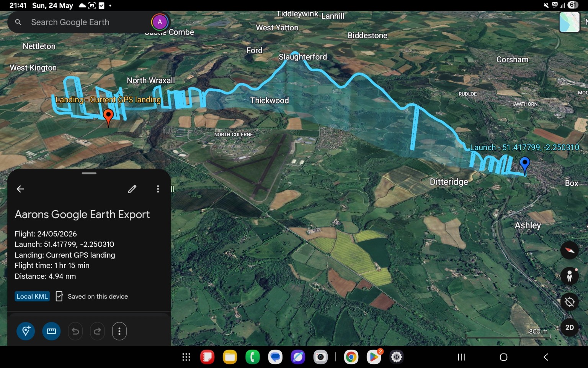Open the green Phone app
The image size is (588, 368).
pyautogui.click(x=252, y=357)
